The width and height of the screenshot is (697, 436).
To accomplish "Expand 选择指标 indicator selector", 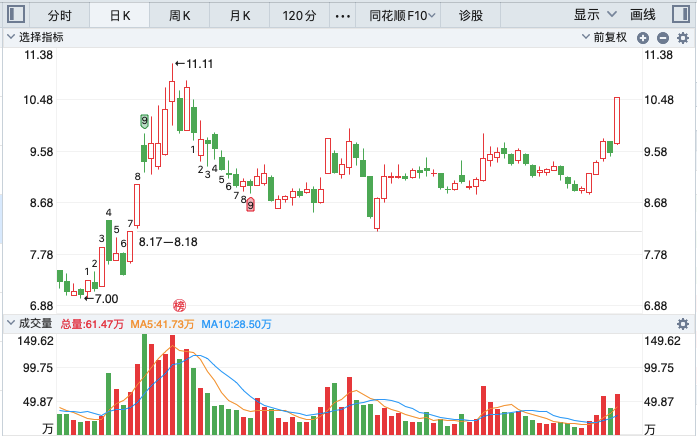I will click(x=36, y=37).
